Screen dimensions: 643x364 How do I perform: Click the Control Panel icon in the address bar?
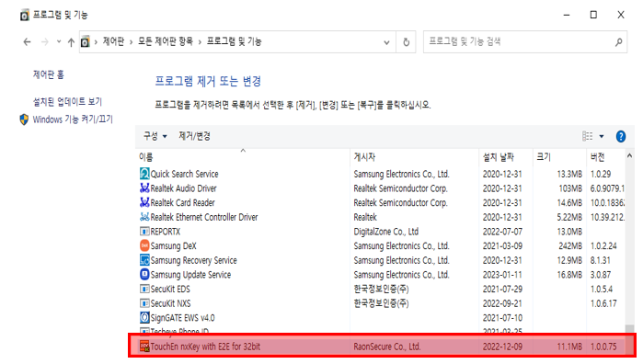(85, 41)
